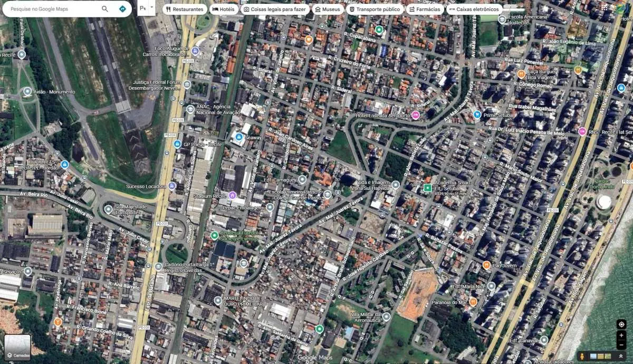Screen dimensions: 633x364
Task: Select the Transporte público chip
Action: 375,9
